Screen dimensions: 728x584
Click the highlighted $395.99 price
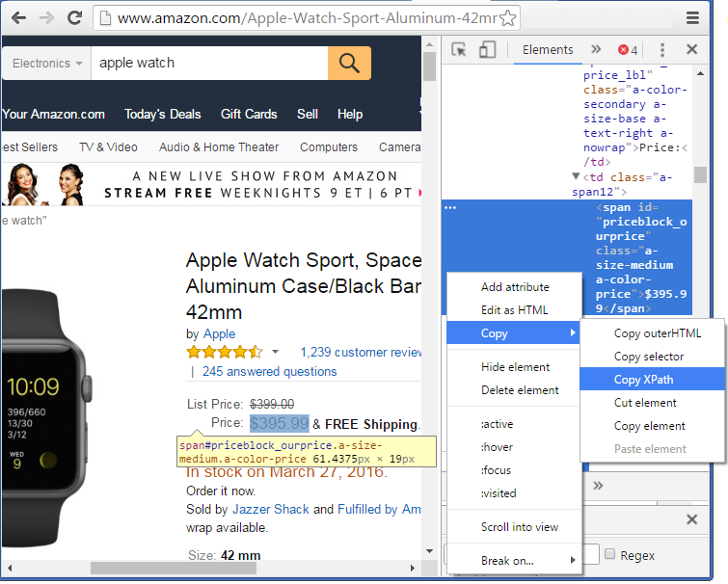coord(279,423)
